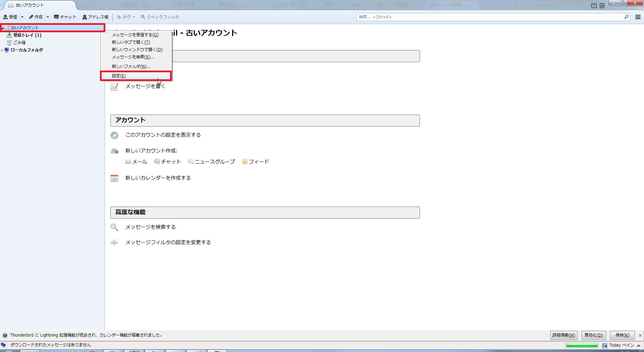The height and width of the screenshot is (352, 644).
Task: Open the Tasks tab icon
Action: point(602,5)
